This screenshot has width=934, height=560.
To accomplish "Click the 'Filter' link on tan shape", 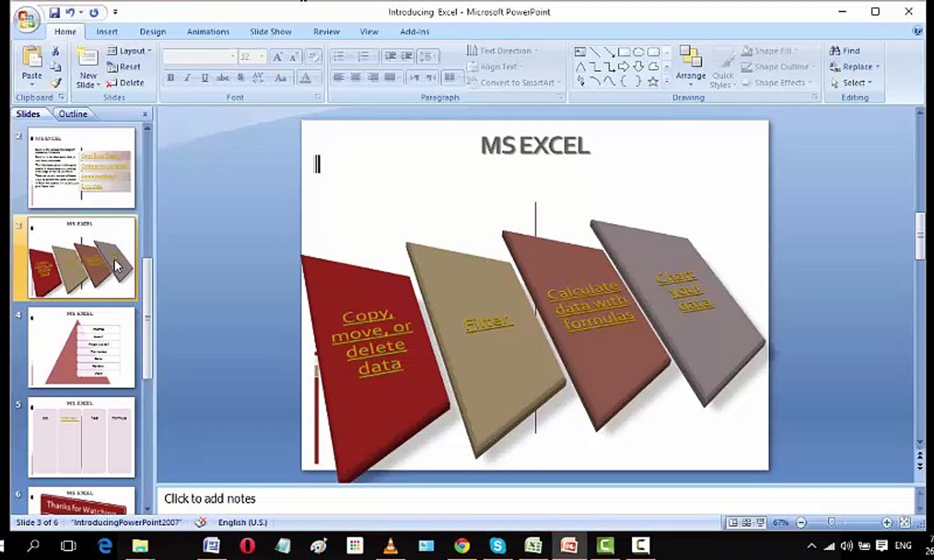I will [489, 322].
